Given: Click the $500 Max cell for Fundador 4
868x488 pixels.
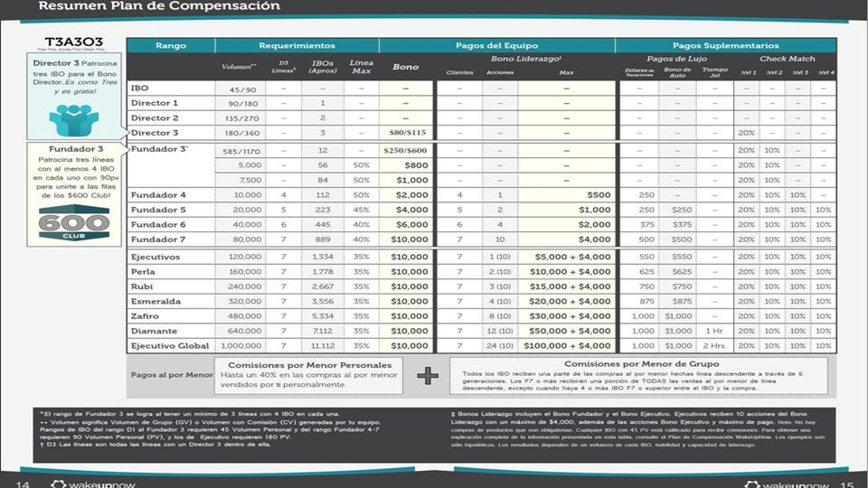Looking at the screenshot, I should click(x=599, y=195).
